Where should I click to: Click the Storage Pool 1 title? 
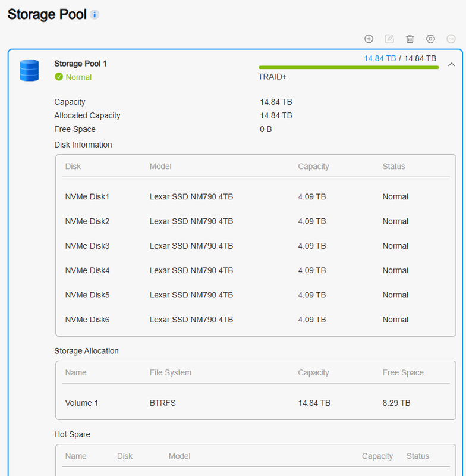(x=80, y=64)
